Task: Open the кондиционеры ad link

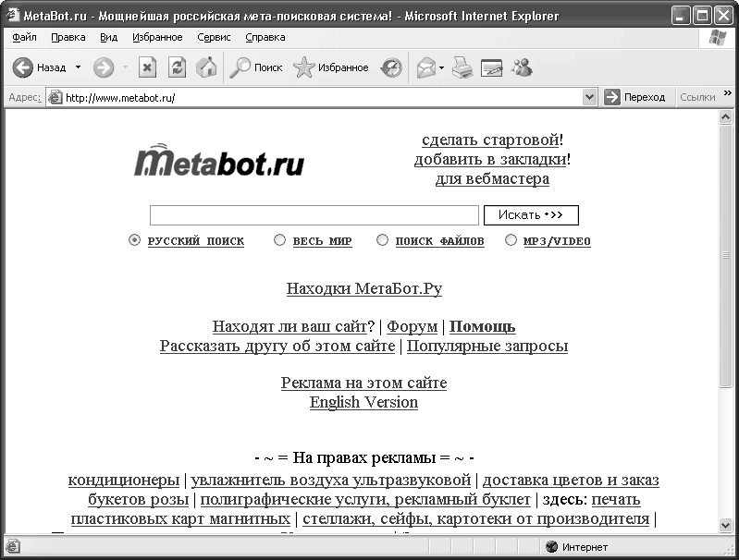Action: pyautogui.click(x=124, y=480)
